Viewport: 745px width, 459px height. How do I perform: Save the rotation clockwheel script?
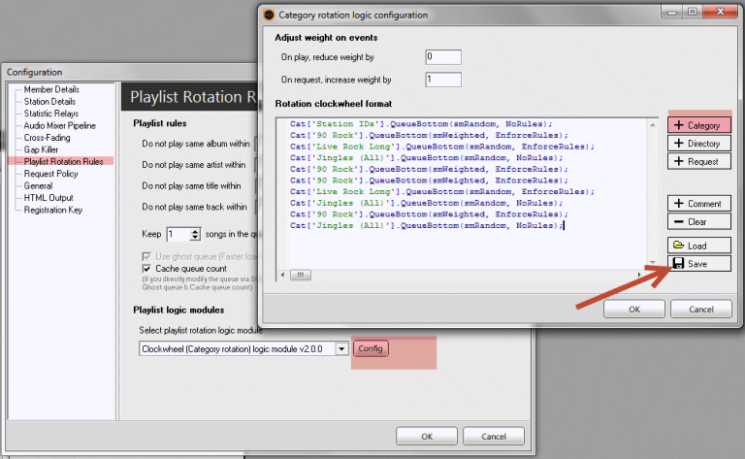point(699,263)
